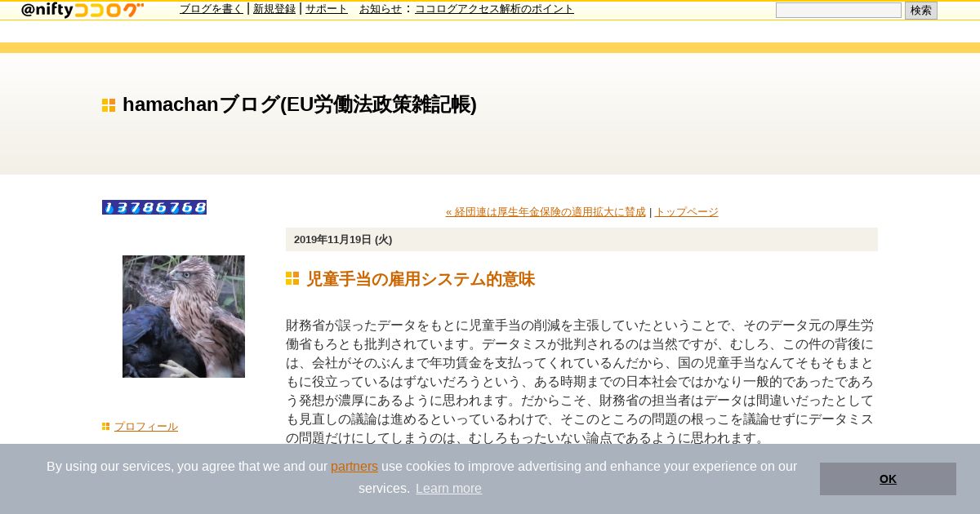Open the ブログを書く link

point(212,9)
